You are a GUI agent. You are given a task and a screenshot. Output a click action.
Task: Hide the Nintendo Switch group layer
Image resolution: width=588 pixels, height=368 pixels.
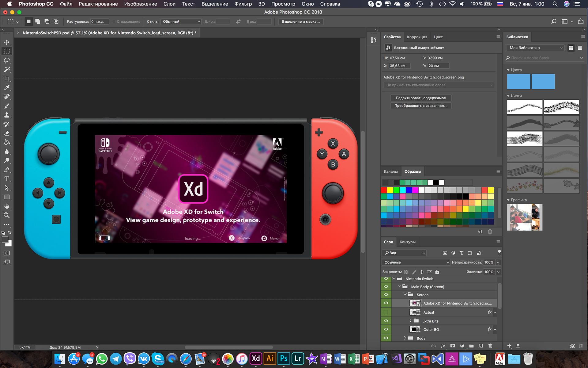(x=386, y=279)
